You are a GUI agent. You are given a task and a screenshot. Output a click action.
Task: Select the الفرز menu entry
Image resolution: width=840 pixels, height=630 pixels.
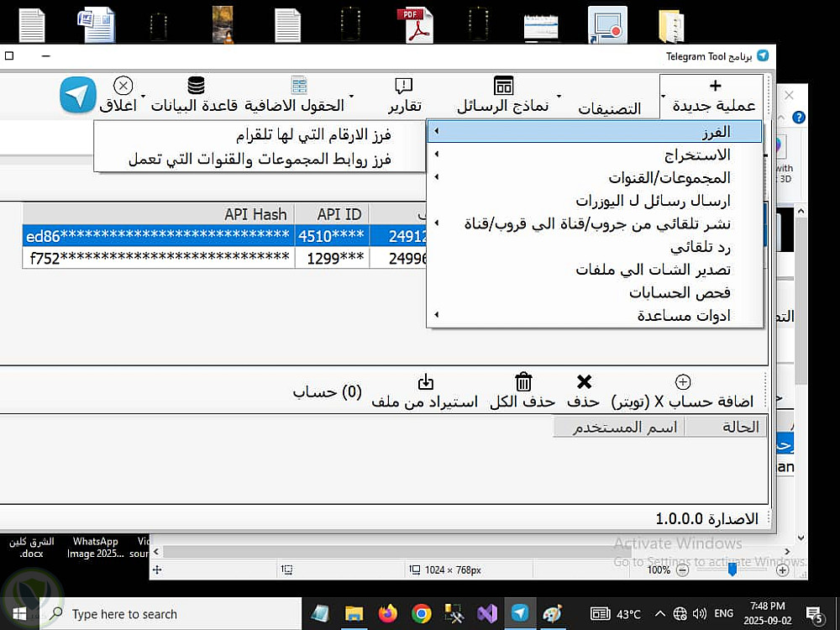[595, 131]
